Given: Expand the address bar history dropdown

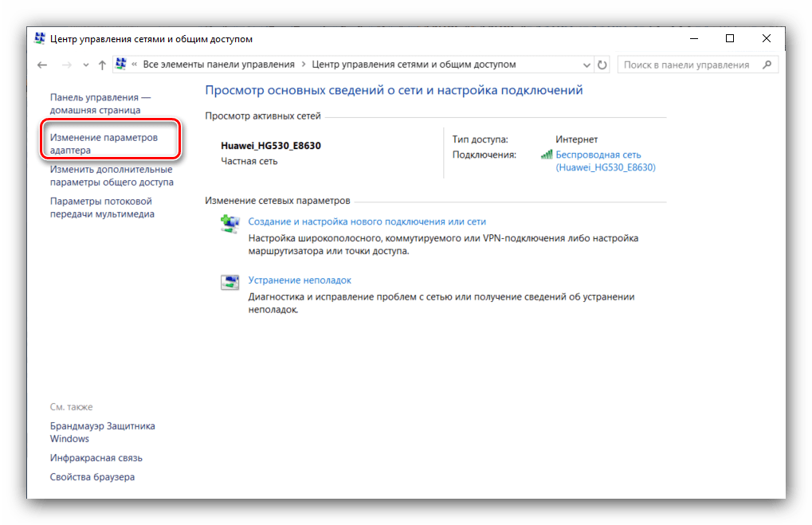Looking at the screenshot, I should point(586,65).
